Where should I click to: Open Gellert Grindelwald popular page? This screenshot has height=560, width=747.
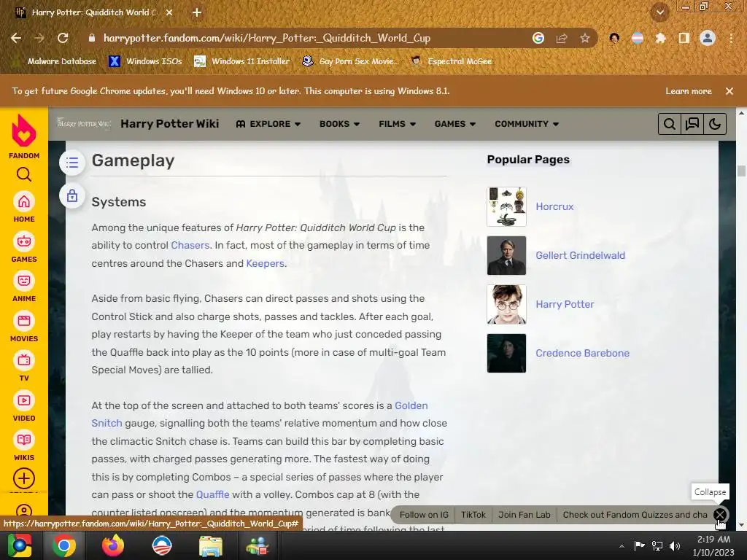pos(580,255)
